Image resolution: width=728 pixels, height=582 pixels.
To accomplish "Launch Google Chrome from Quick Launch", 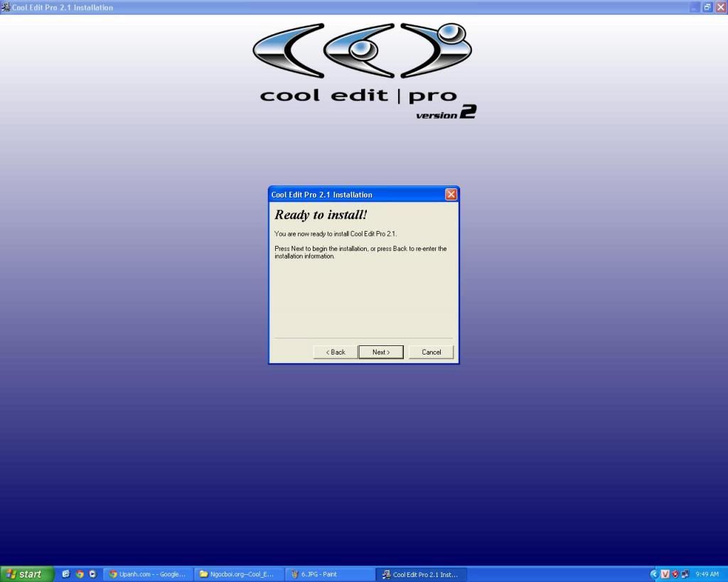I will (80, 574).
